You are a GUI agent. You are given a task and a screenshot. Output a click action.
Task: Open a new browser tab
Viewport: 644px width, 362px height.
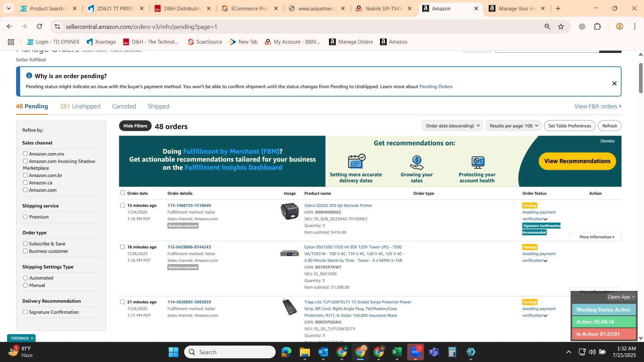[x=558, y=8]
